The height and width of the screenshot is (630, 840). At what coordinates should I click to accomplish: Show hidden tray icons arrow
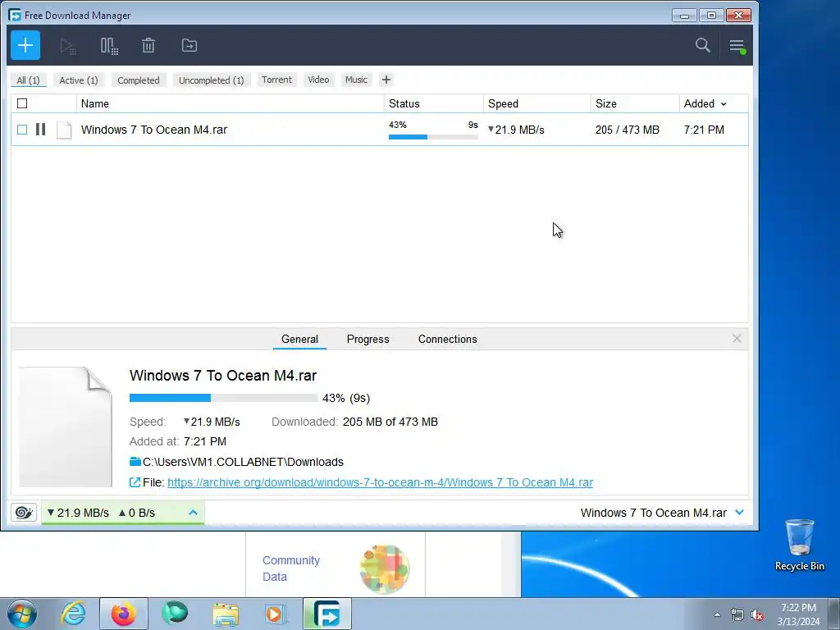coord(717,615)
